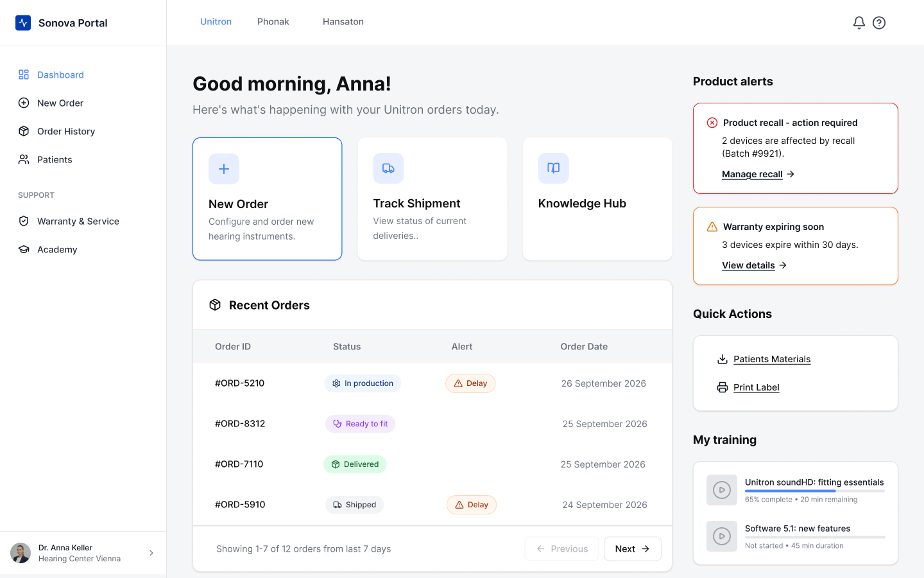The width and height of the screenshot is (924, 578).
Task: Click the Next pagination button
Action: (x=633, y=549)
